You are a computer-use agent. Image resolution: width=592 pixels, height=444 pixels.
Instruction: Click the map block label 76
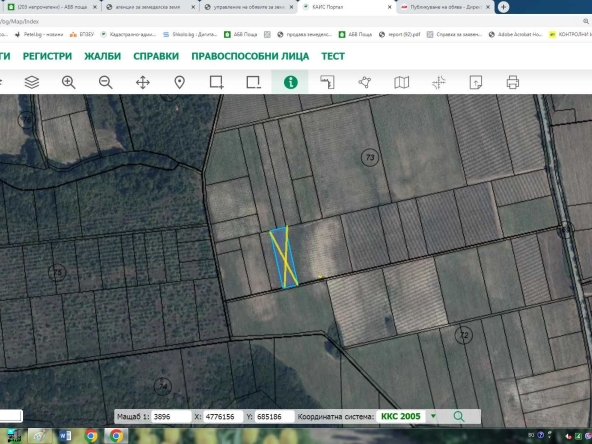tap(27, 120)
